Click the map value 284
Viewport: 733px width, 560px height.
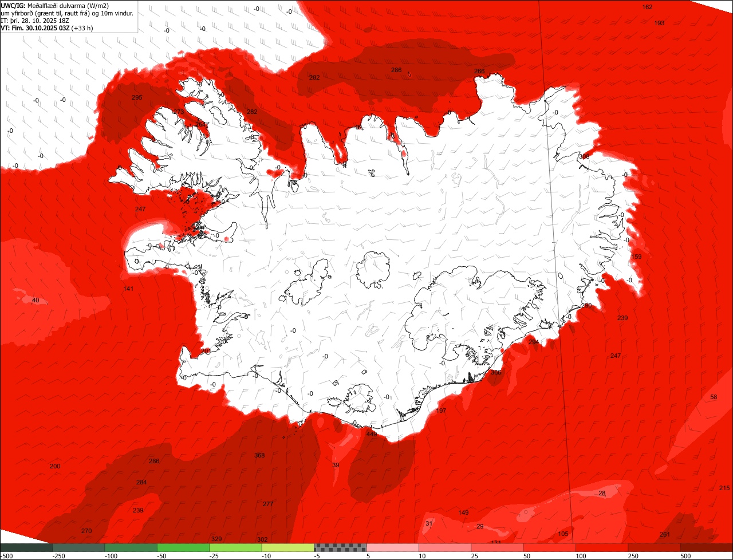pyautogui.click(x=141, y=482)
